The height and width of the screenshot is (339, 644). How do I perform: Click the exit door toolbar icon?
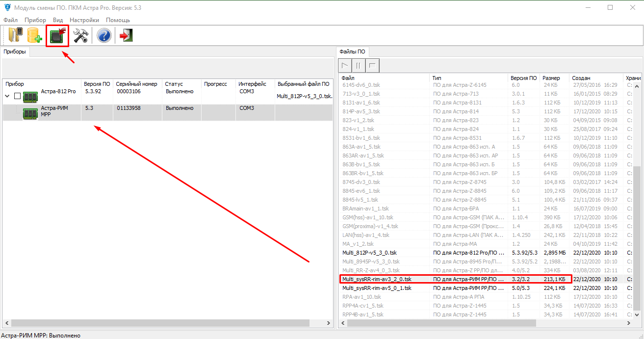127,35
